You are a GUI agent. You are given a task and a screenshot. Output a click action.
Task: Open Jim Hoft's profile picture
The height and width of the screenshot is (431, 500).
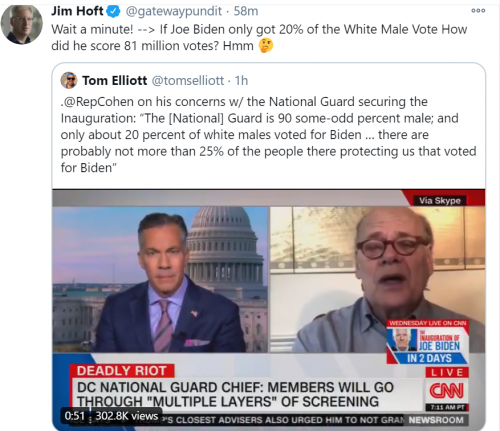(22, 24)
